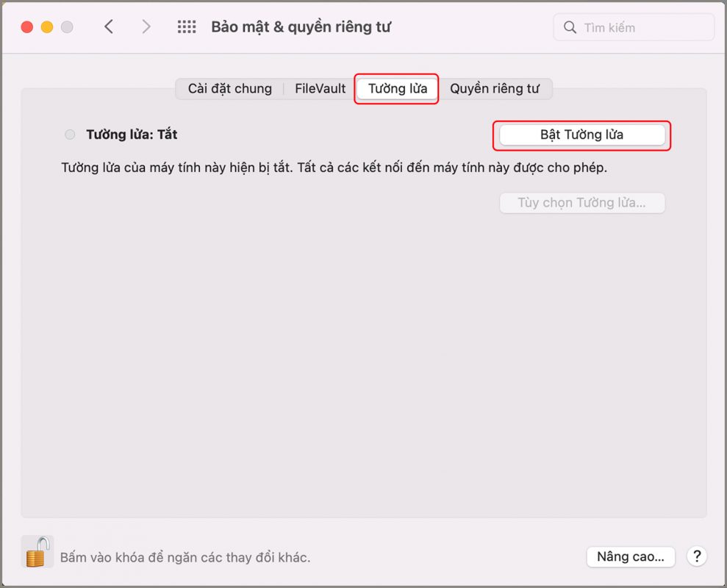Click the forward navigation chevron

coord(146,27)
